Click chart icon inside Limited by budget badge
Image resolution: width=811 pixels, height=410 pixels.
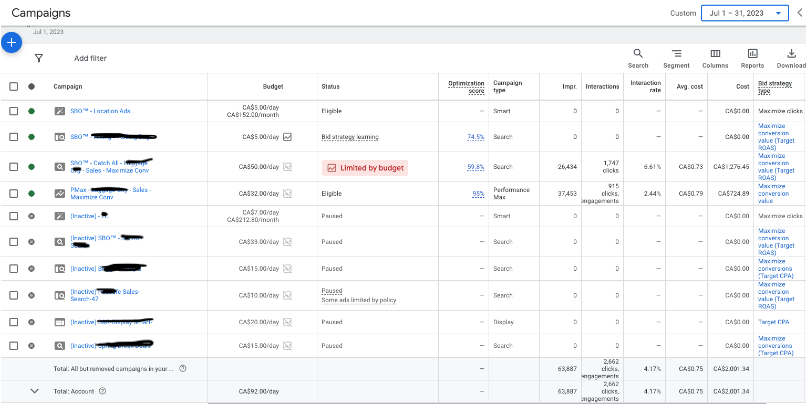click(332, 168)
